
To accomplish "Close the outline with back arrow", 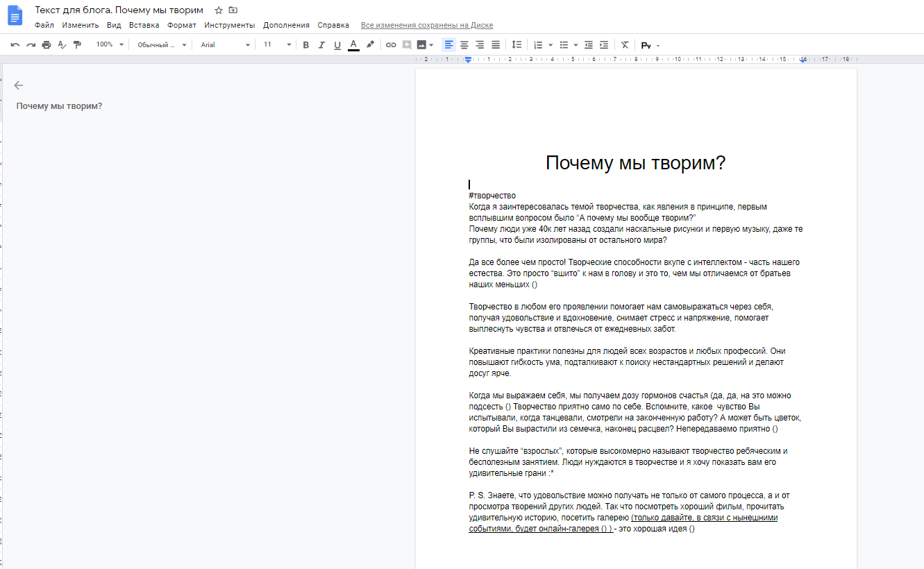I will [x=19, y=85].
